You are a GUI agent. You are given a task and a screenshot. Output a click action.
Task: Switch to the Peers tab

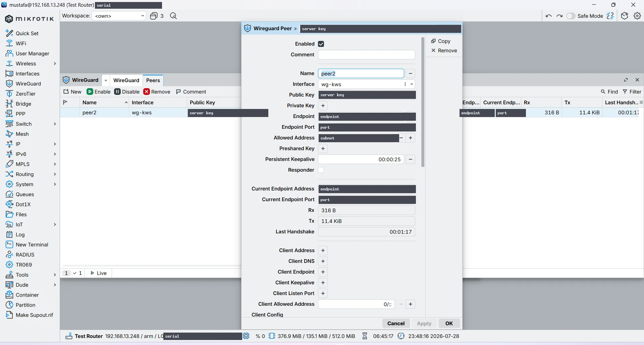[x=153, y=80]
